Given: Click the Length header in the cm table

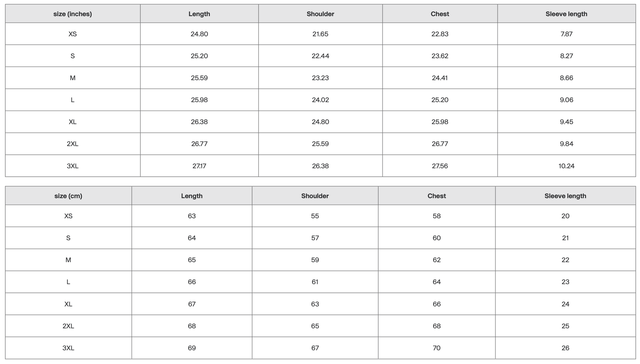Looking at the screenshot, I should coord(192,196).
